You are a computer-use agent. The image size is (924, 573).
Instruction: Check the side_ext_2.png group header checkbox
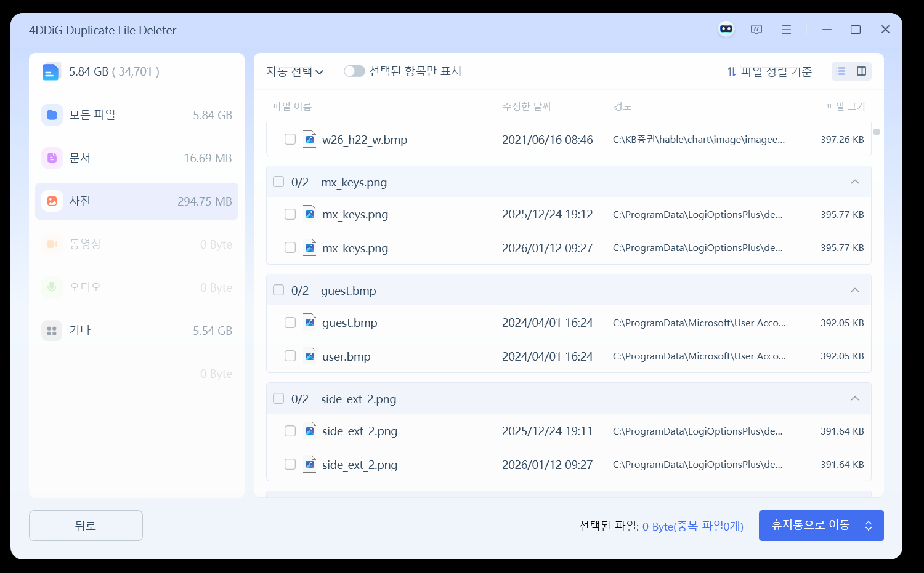278,398
